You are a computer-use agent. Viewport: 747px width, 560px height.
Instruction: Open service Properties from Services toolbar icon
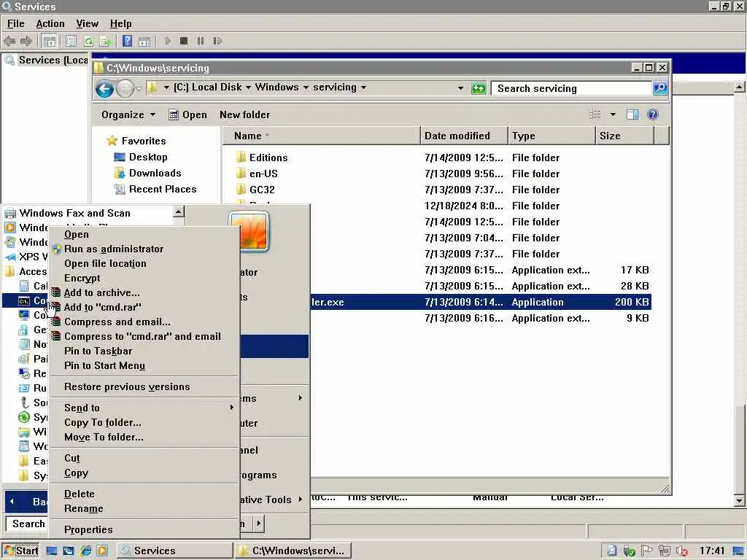pyautogui.click(x=71, y=41)
